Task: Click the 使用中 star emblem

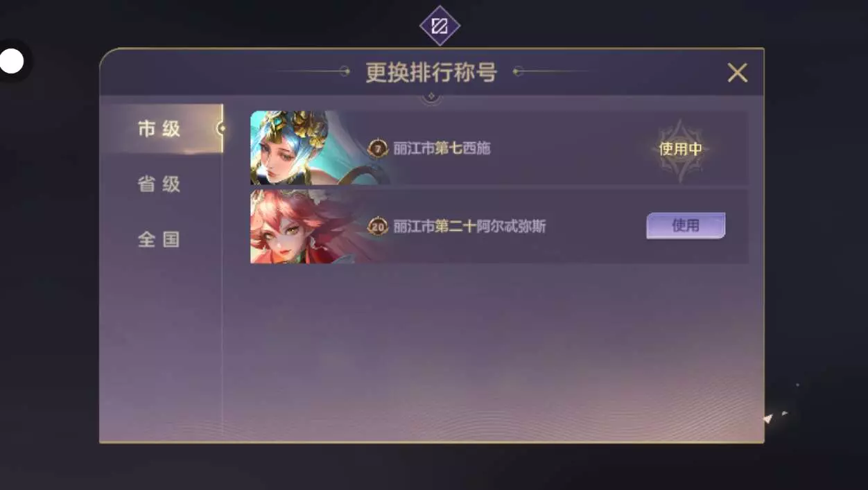Action: (x=681, y=149)
